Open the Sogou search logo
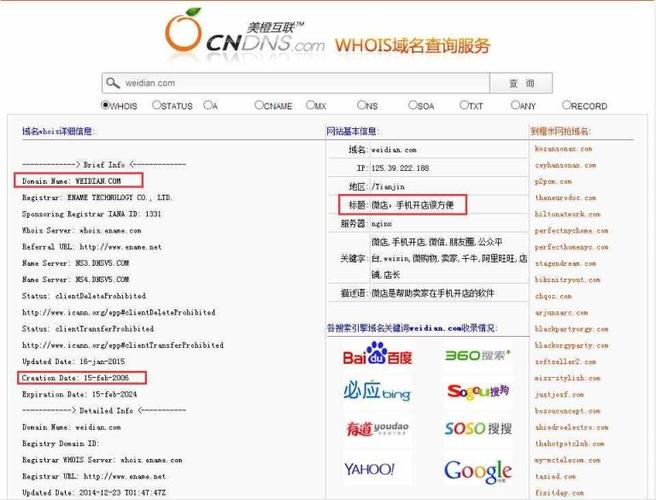This screenshot has width=656, height=500. coord(478,391)
